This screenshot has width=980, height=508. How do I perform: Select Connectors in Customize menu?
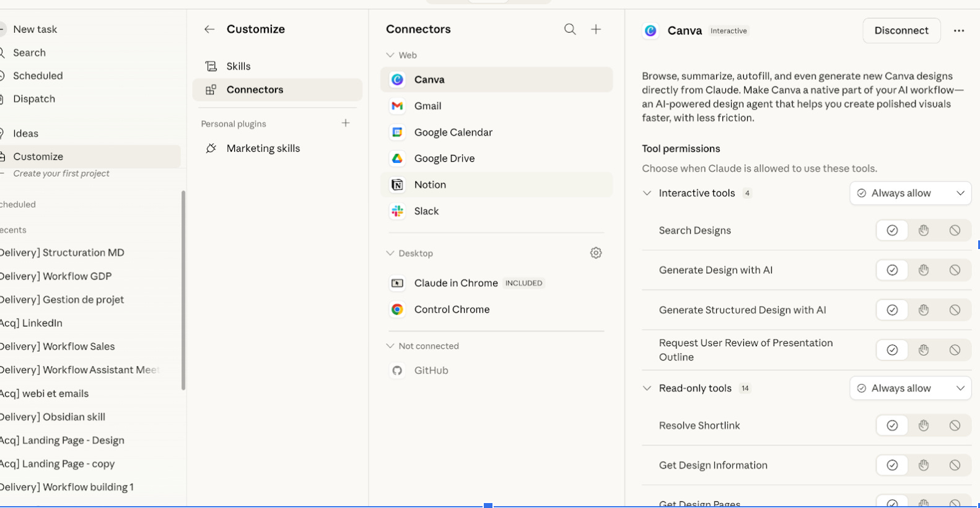click(x=278, y=90)
